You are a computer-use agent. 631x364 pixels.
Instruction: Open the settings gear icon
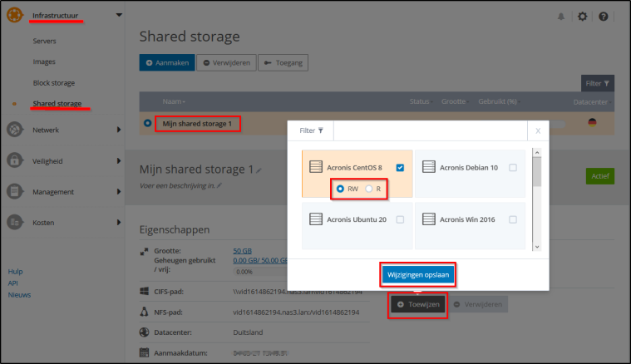[582, 17]
